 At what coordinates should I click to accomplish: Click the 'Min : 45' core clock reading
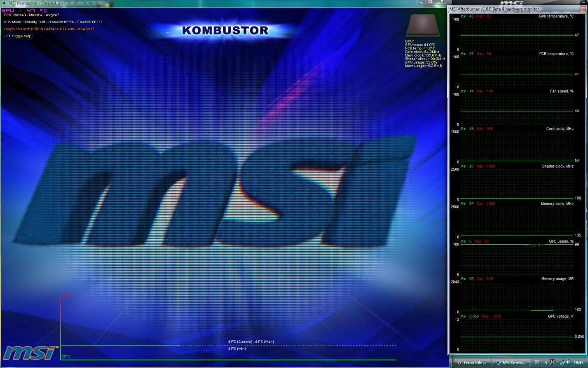point(467,129)
